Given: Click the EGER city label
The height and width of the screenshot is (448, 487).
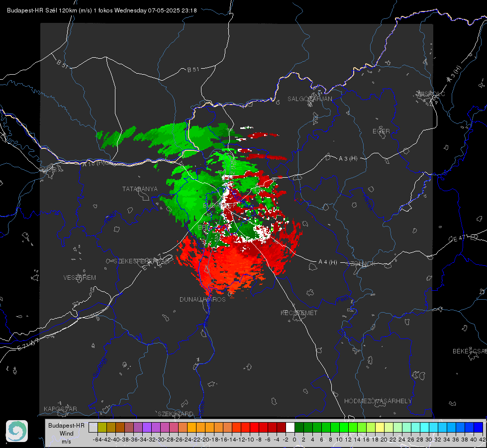Looking at the screenshot, I should [381, 131].
